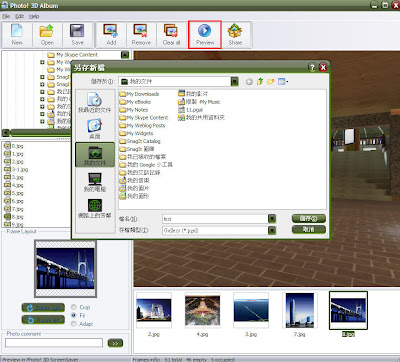Open the My Downloads folder in dialog
The width and height of the screenshot is (400, 362).
click(139, 94)
